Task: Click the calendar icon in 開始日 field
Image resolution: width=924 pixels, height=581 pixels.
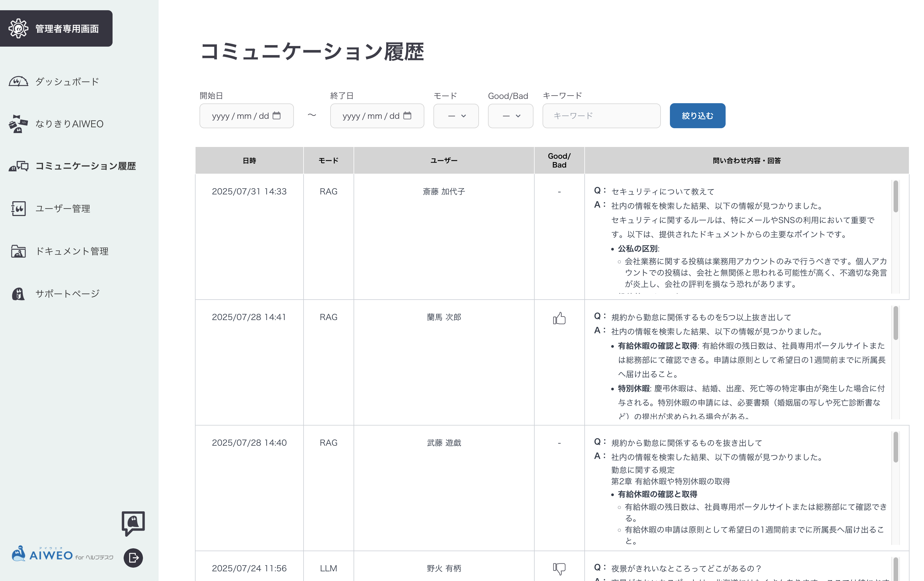Action: 277,115
